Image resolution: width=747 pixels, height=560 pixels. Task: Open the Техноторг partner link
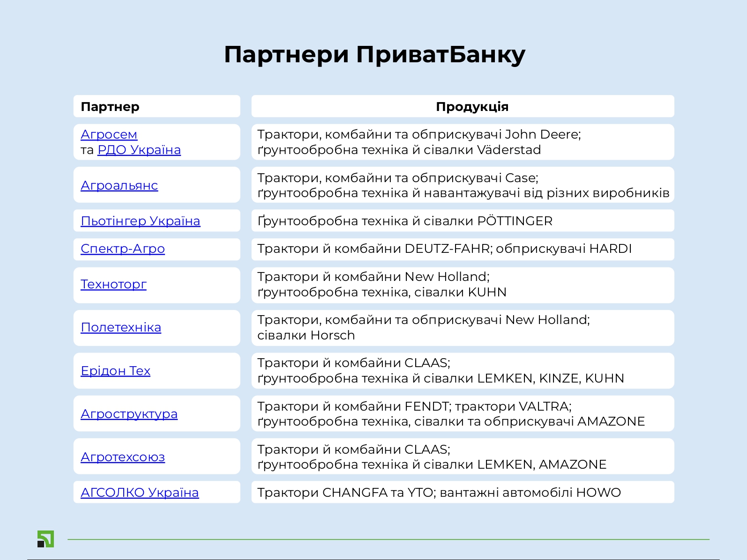[113, 284]
